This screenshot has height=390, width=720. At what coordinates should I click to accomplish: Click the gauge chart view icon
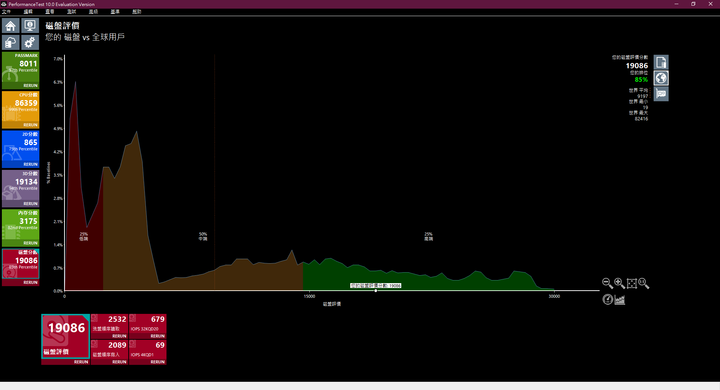(x=607, y=300)
